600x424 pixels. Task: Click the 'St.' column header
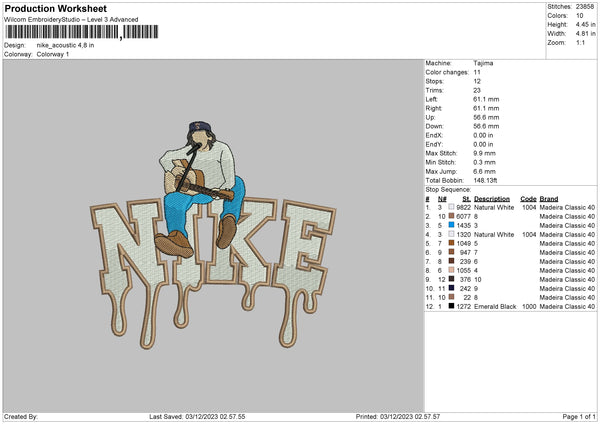pos(466,199)
